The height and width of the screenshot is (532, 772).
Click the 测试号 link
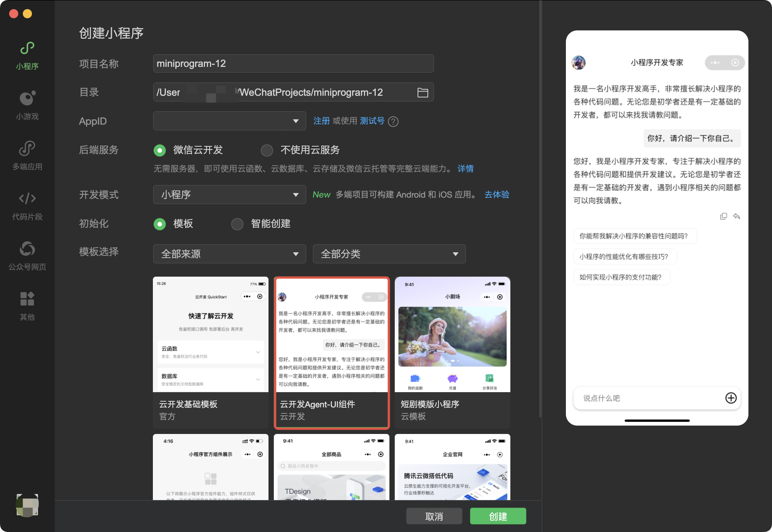tap(372, 121)
